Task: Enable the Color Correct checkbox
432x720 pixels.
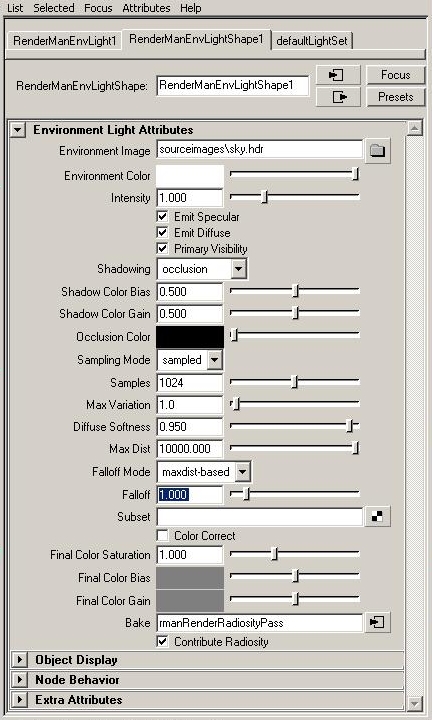Action: pyautogui.click(x=163, y=535)
